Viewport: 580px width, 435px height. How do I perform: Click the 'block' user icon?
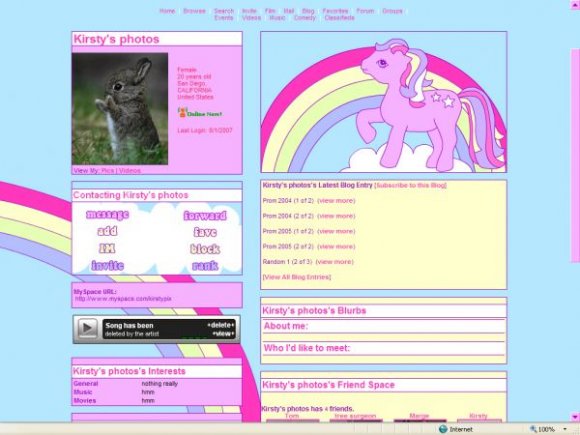click(x=205, y=249)
